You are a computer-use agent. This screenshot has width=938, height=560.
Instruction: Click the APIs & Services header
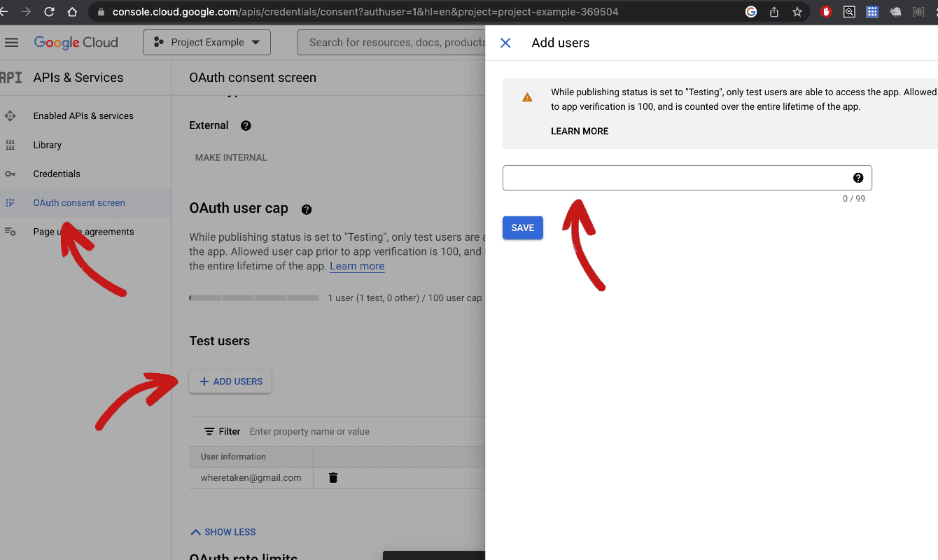[78, 78]
